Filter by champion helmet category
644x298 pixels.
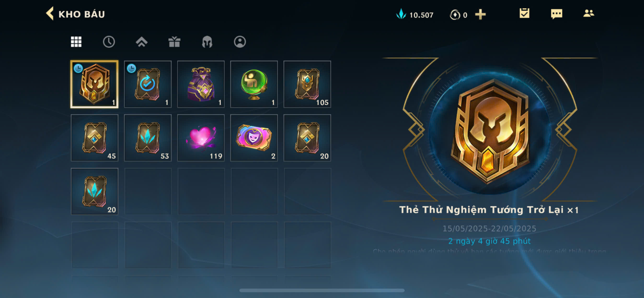coord(207,42)
